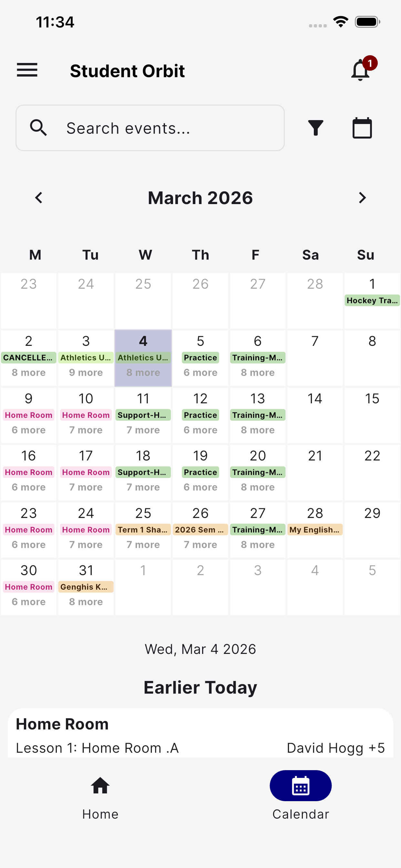Viewport: 401px width, 868px height.
Task: Open the CANCELLED event on March 2
Action: pos(29,357)
